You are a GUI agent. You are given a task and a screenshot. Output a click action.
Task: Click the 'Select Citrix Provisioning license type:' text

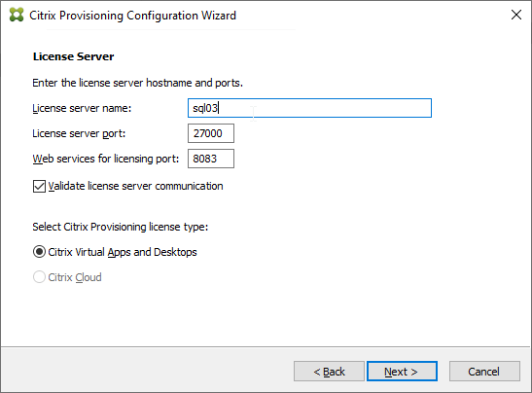pyautogui.click(x=120, y=227)
